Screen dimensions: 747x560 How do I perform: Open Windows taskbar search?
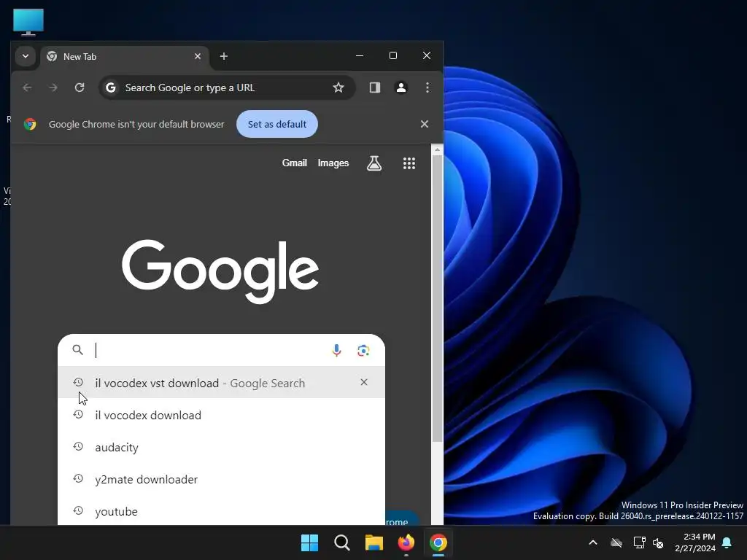(342, 542)
